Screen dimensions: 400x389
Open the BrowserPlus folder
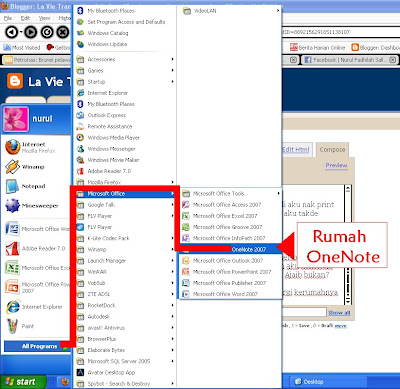[125, 339]
